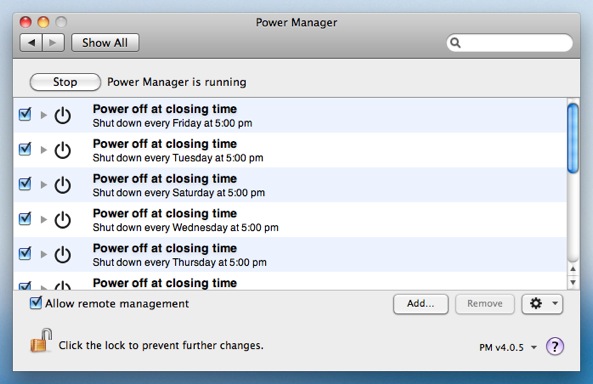Click 'Click the lock to prevent further changes.'
This screenshot has height=384, width=593.
(161, 345)
